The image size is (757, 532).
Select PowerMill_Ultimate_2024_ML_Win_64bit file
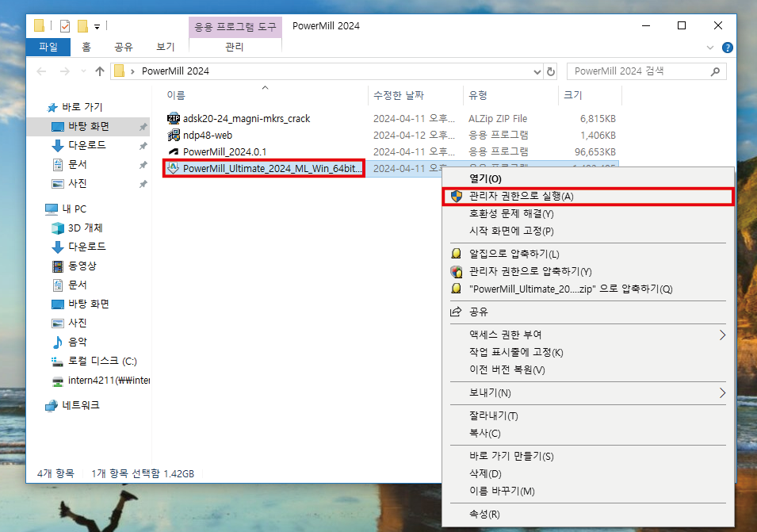tap(264, 169)
